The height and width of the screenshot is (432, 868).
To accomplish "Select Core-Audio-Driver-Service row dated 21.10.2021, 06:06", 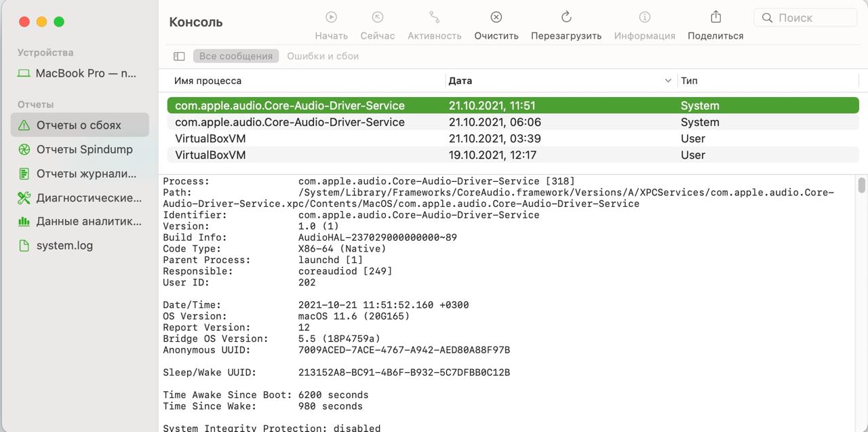I will (x=513, y=122).
